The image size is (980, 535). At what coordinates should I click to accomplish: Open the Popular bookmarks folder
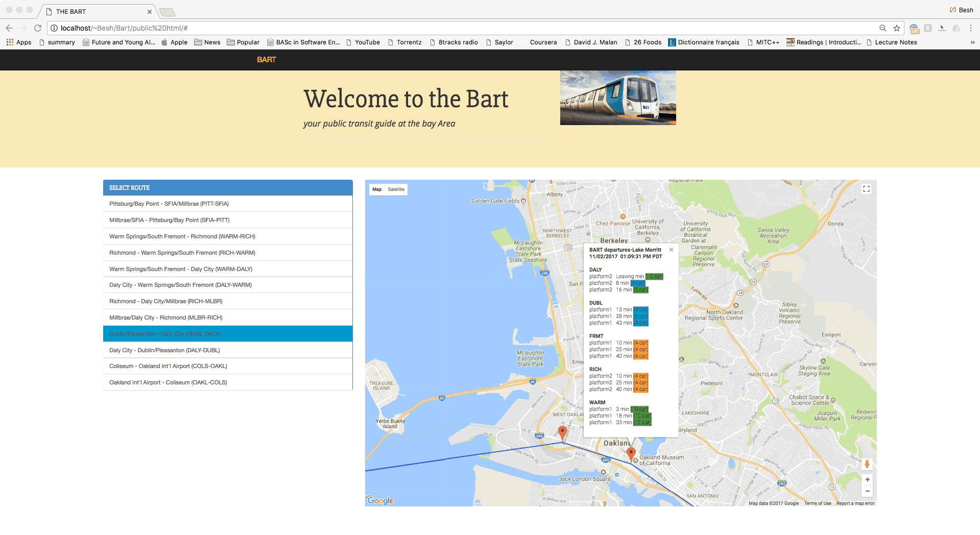[243, 42]
